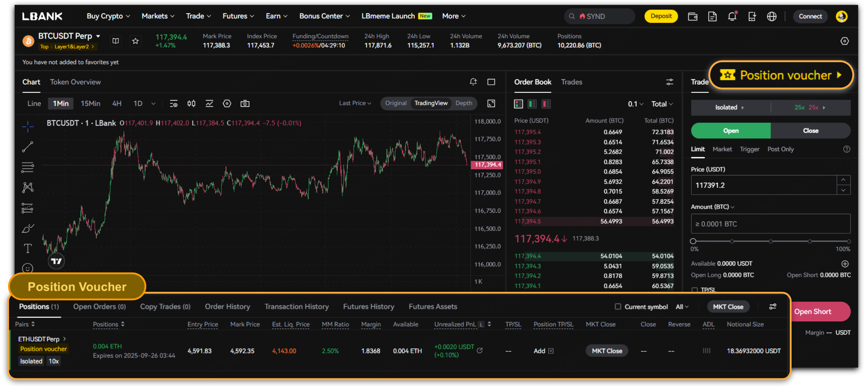Image resolution: width=868 pixels, height=386 pixels.
Task: Add BTCUSDT to favorites with star icon
Action: (135, 41)
